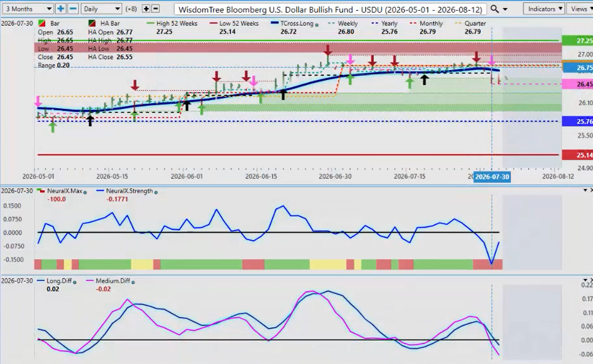Click the info dot beside NeuralX.Max

click(x=85, y=192)
